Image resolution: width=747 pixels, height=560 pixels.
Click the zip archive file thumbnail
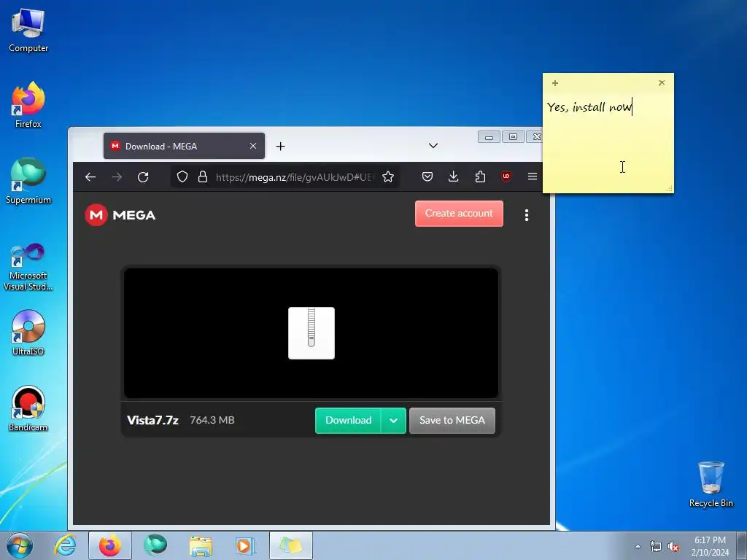[x=311, y=332]
